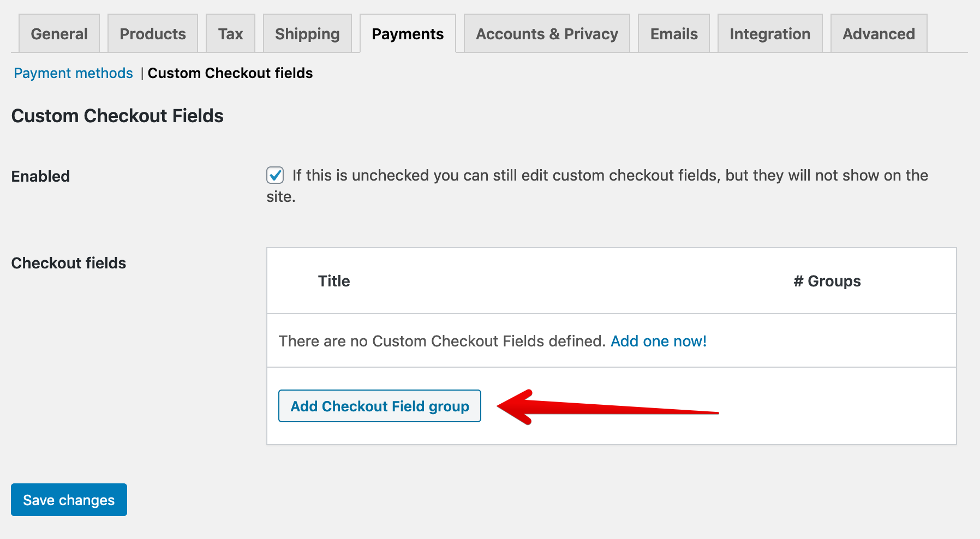Open the General settings tab
This screenshot has width=980, height=539.
[59, 34]
